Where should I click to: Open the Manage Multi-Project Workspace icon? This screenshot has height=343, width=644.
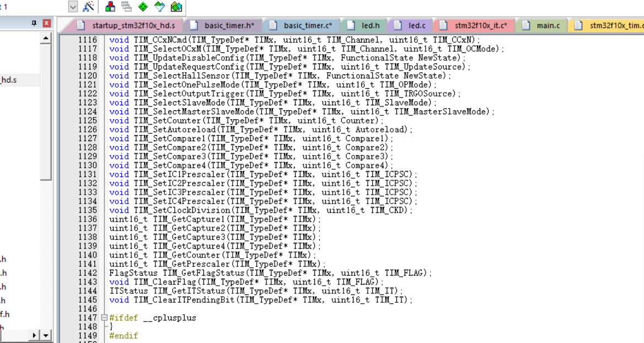pos(126,7)
